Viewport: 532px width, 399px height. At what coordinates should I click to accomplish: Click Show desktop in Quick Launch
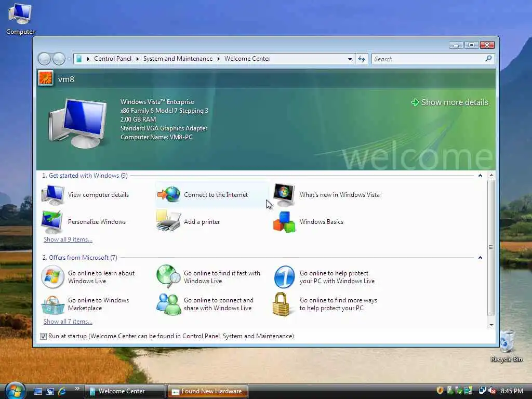(38, 391)
